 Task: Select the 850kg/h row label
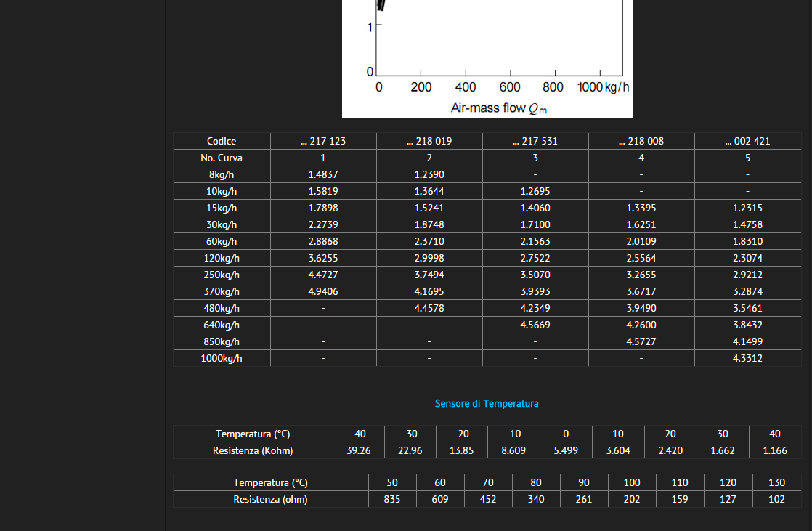221,341
